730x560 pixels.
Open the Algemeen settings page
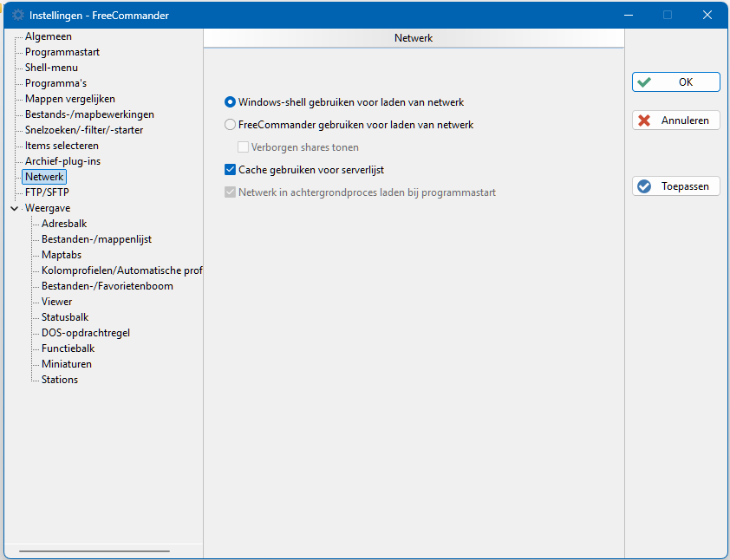(x=49, y=36)
